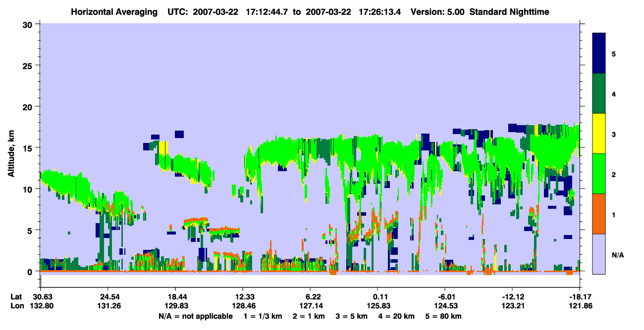The height and width of the screenshot is (330, 644).
Task: Click the dark green colorbar segment labeled 4
Action: point(599,94)
